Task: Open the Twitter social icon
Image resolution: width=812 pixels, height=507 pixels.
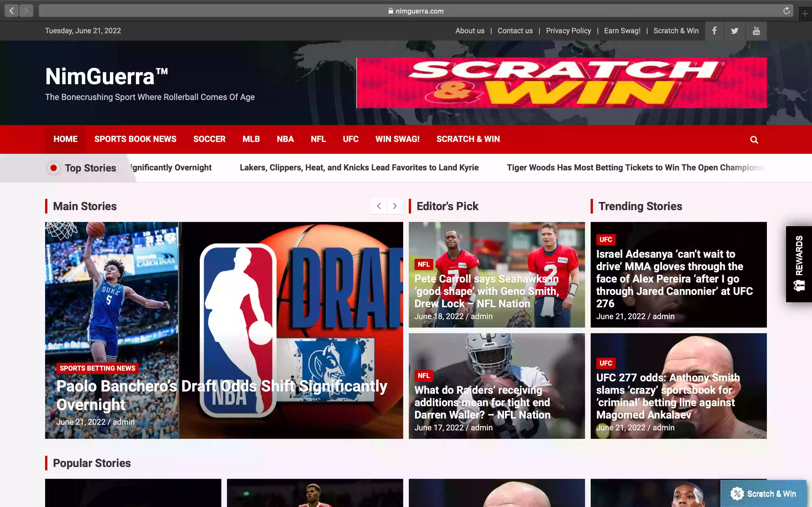Action: pos(734,31)
